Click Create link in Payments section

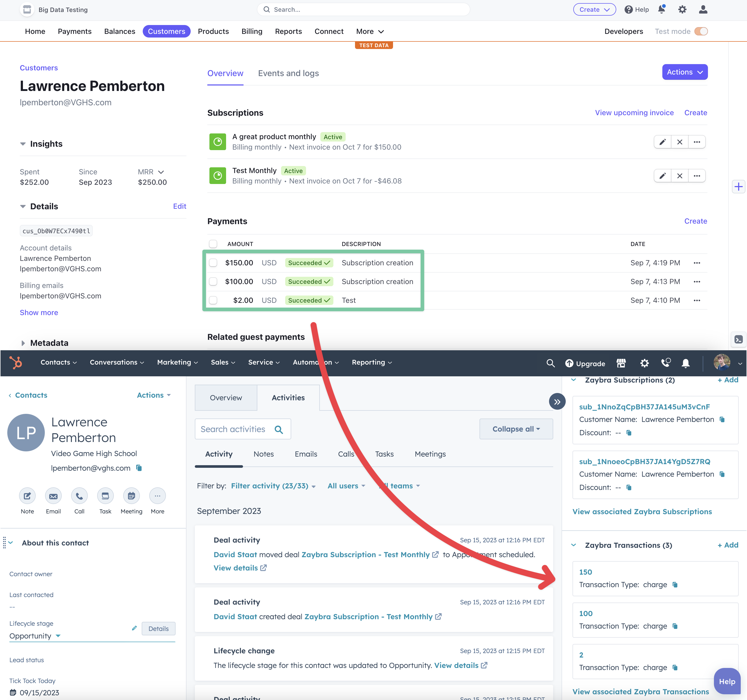pos(695,221)
